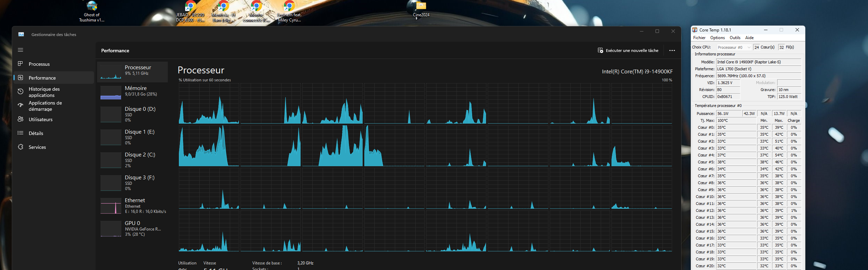Open Montre connectée Chrome shortcut

(x=257, y=12)
